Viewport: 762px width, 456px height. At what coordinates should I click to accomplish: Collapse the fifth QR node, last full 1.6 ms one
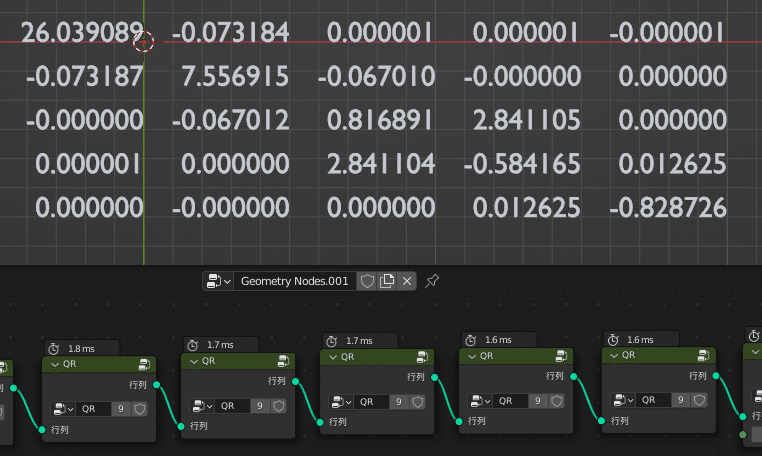pos(614,355)
